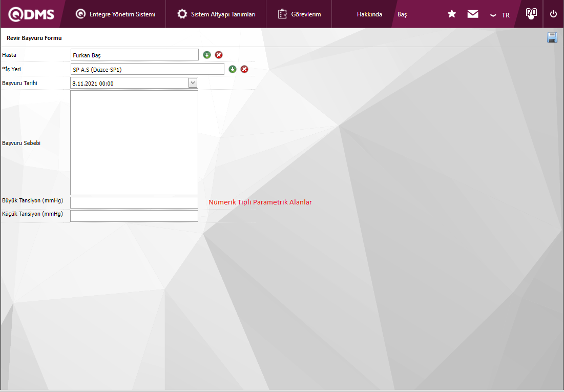The image size is (564, 392).
Task: Clear Hasta with the red X icon
Action: click(219, 55)
